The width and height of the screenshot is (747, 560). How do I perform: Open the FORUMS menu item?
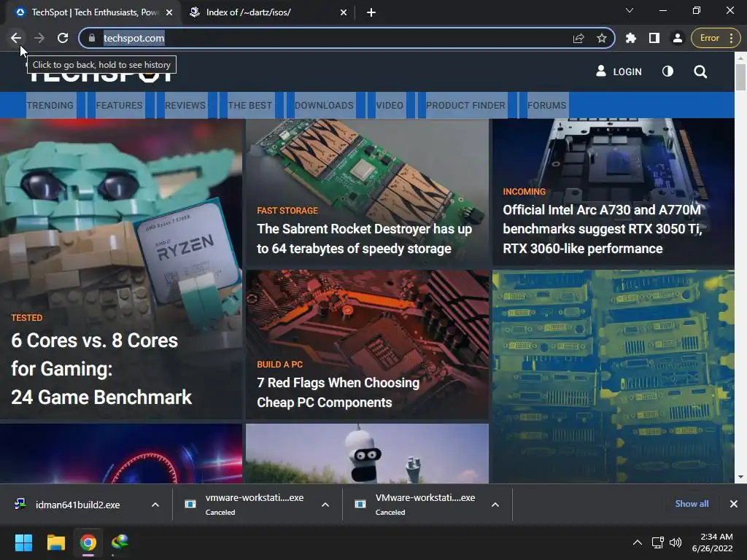547,105
